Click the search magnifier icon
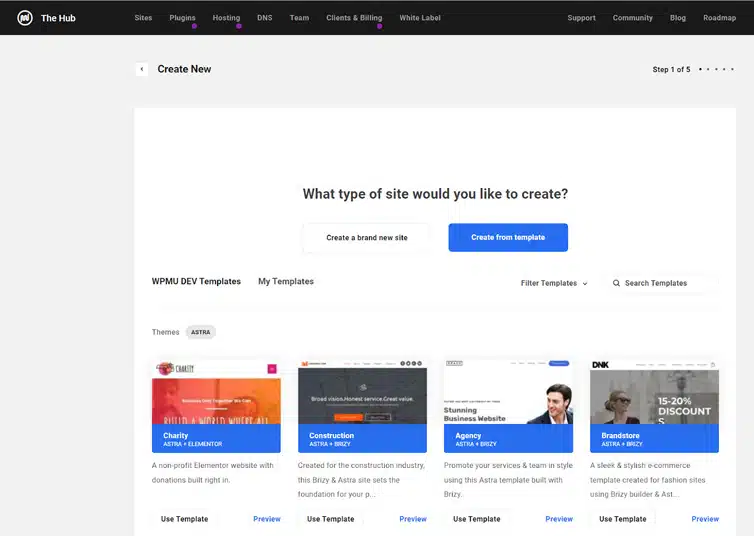The image size is (754, 536). click(616, 283)
